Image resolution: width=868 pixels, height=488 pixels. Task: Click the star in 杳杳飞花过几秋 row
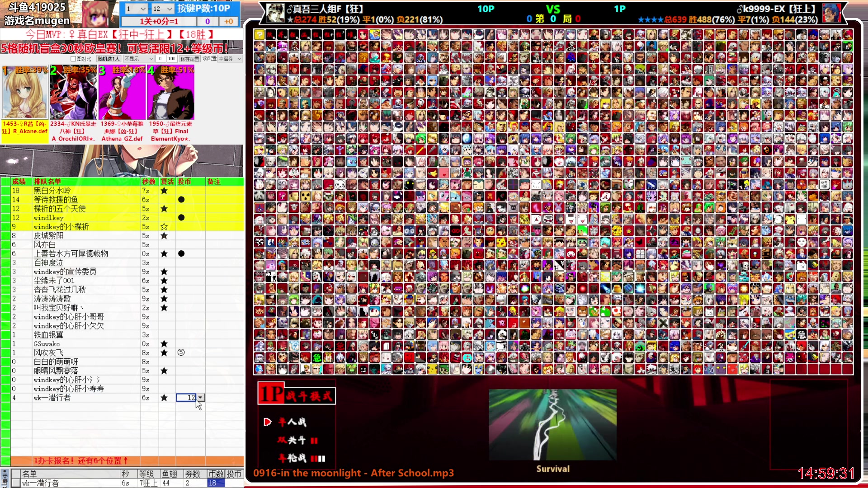pyautogui.click(x=164, y=290)
